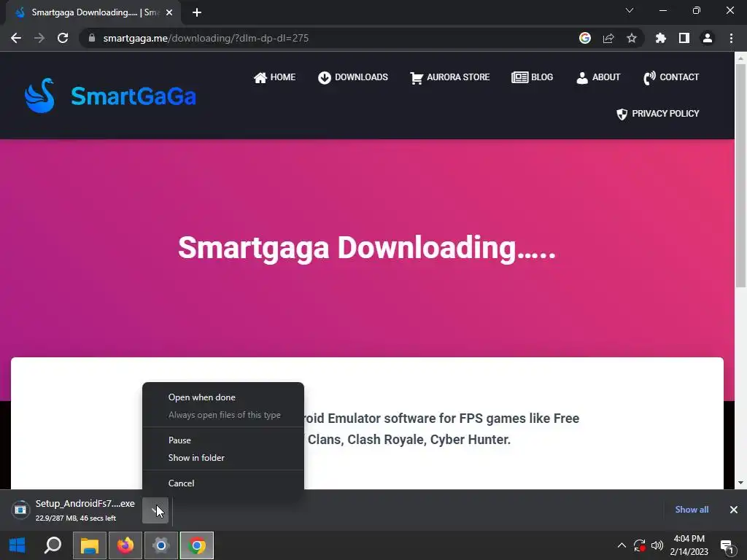Viewport: 747px width, 560px height.
Task: Open Windows taskbar search
Action: pos(53,545)
